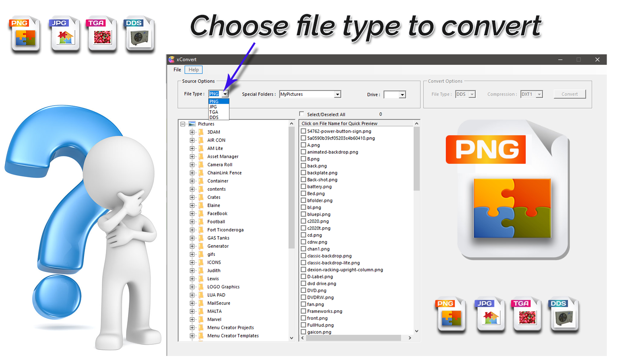The height and width of the screenshot is (362, 644).
Task: Click the file list scroll right arrow
Action: [410, 338]
